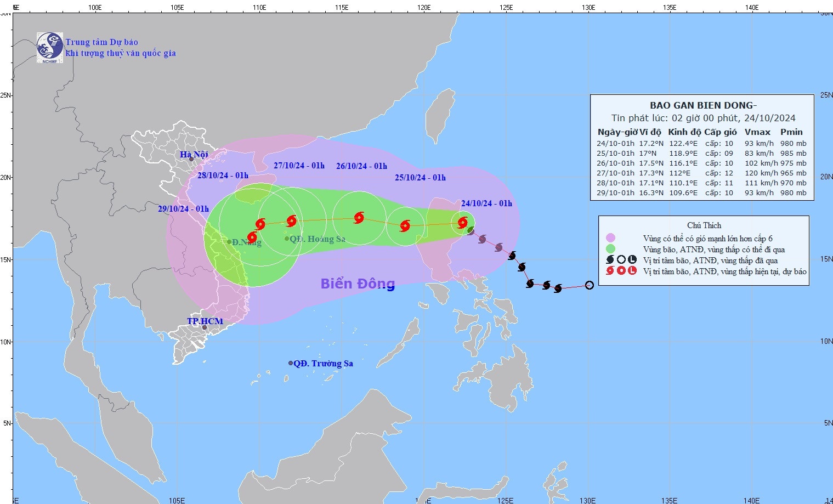Click the Biển Đông sea label
This screenshot has height=504, width=833.
tap(358, 284)
